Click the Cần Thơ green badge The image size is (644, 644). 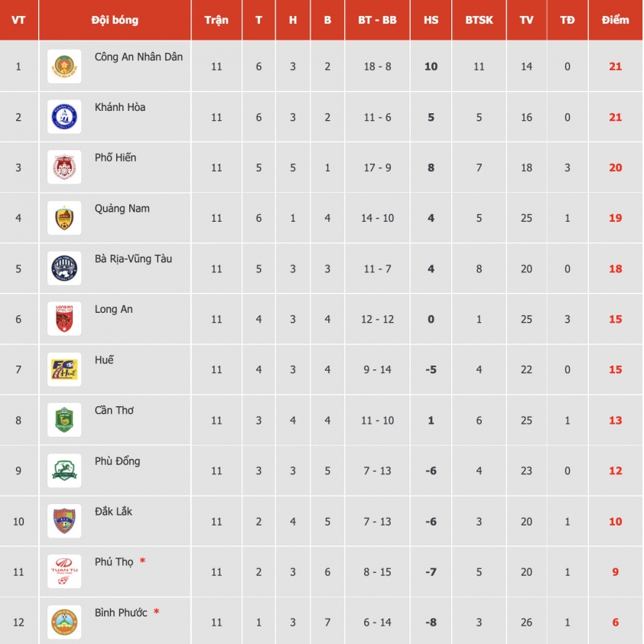[x=64, y=420]
